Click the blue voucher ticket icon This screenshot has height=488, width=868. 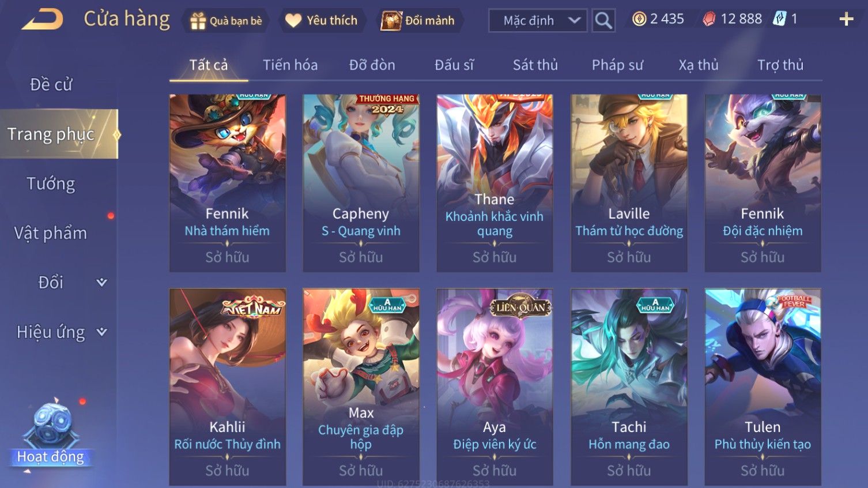click(780, 19)
